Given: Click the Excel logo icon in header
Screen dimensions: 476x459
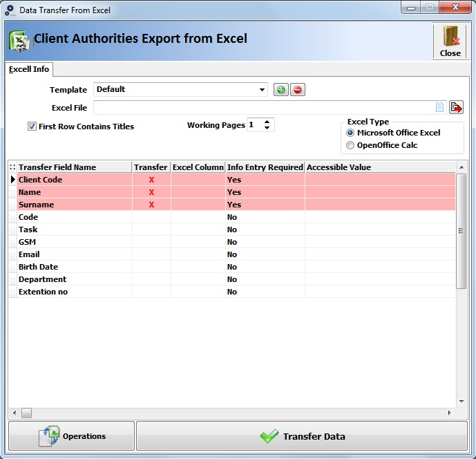Looking at the screenshot, I should [19, 41].
